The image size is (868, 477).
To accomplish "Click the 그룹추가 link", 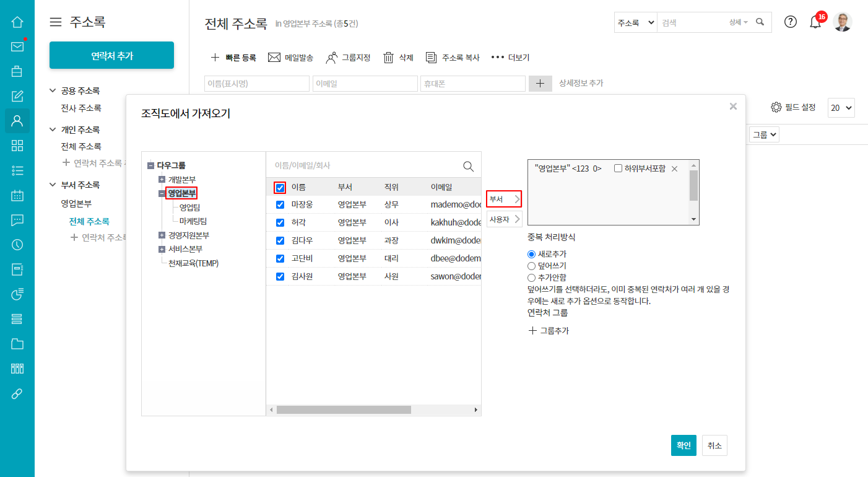I will [x=549, y=331].
